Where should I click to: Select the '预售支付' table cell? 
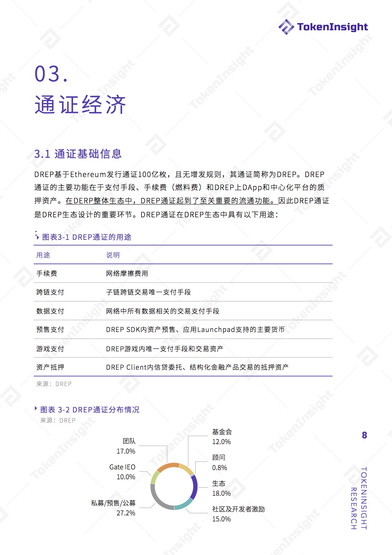click(x=50, y=329)
